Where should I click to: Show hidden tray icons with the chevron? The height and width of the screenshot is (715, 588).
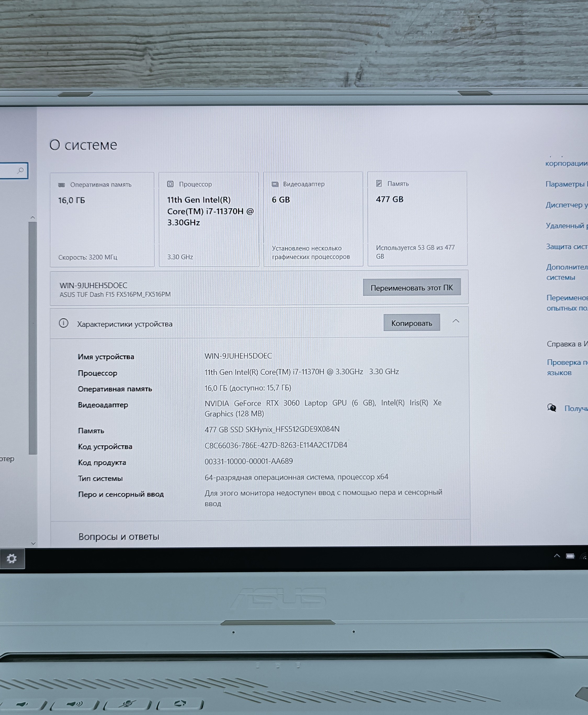(x=557, y=556)
